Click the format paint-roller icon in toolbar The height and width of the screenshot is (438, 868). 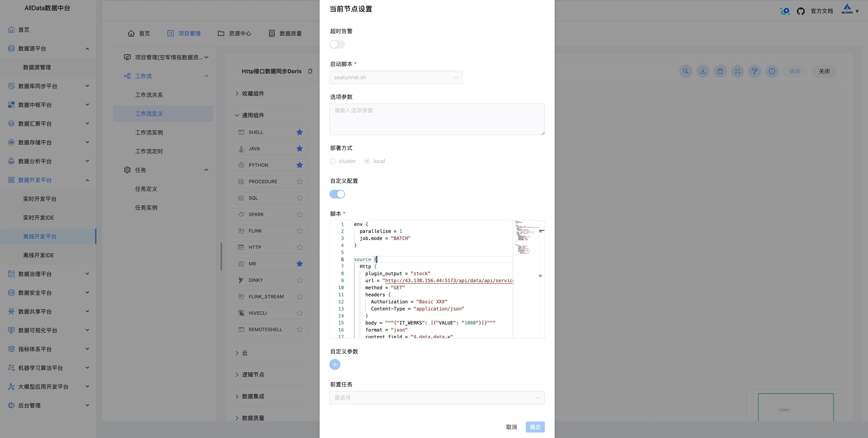tap(754, 71)
